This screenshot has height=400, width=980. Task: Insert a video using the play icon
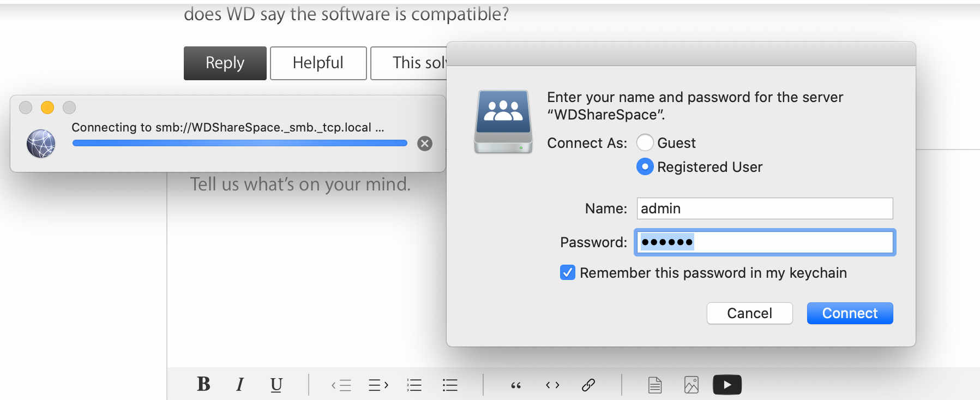click(x=727, y=385)
